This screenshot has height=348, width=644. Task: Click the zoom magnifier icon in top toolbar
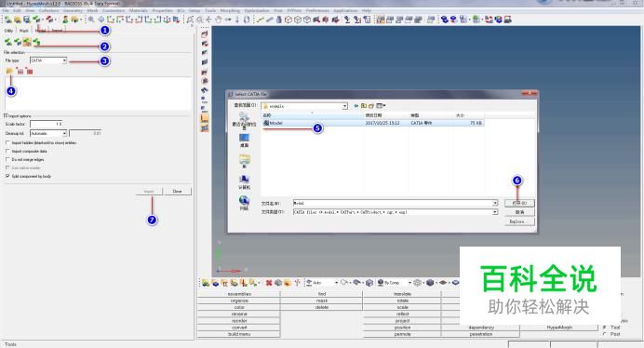91,20
